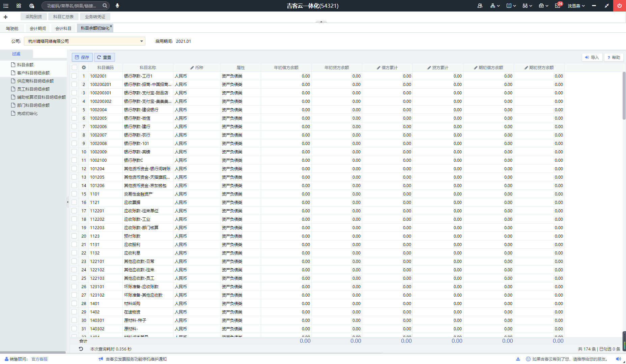Click the red power logout icon

620,6
